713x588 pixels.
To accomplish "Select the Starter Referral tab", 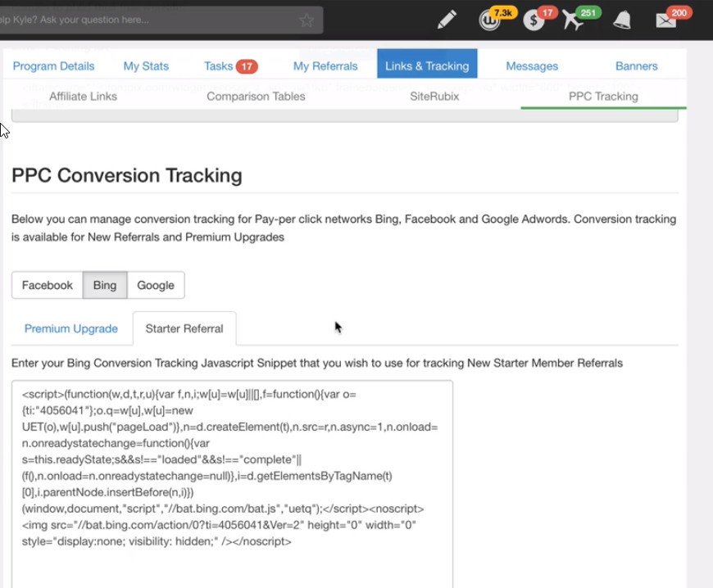I will point(184,328).
